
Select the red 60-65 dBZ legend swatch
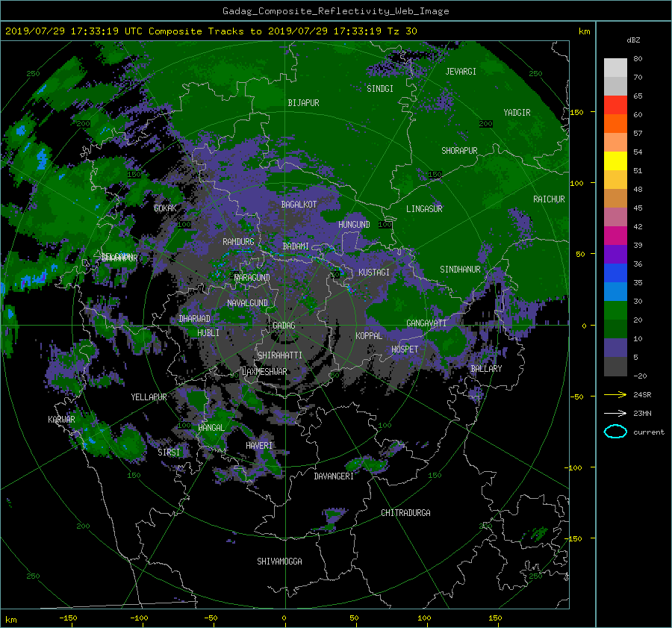[615, 105]
